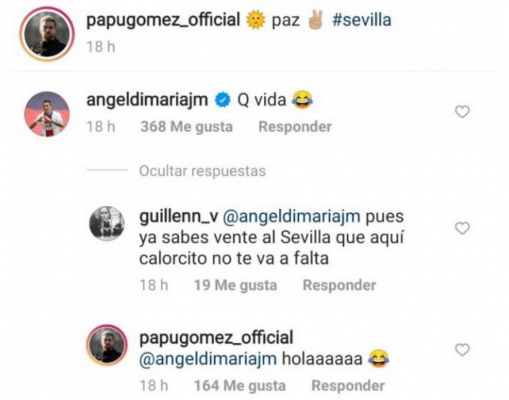The height and width of the screenshot is (400, 509).
Task: Reply to papugomez_official's holaaaaaa comment
Action: (x=348, y=386)
